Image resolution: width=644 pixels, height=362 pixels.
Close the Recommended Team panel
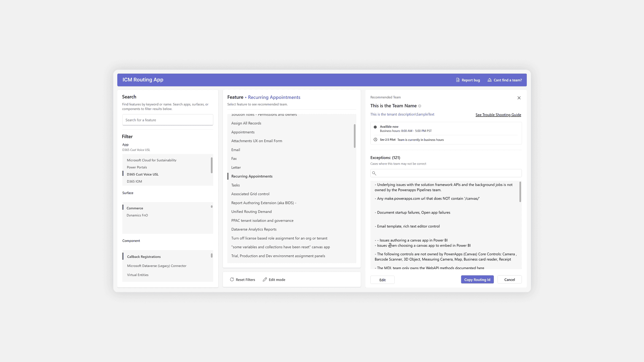click(519, 98)
